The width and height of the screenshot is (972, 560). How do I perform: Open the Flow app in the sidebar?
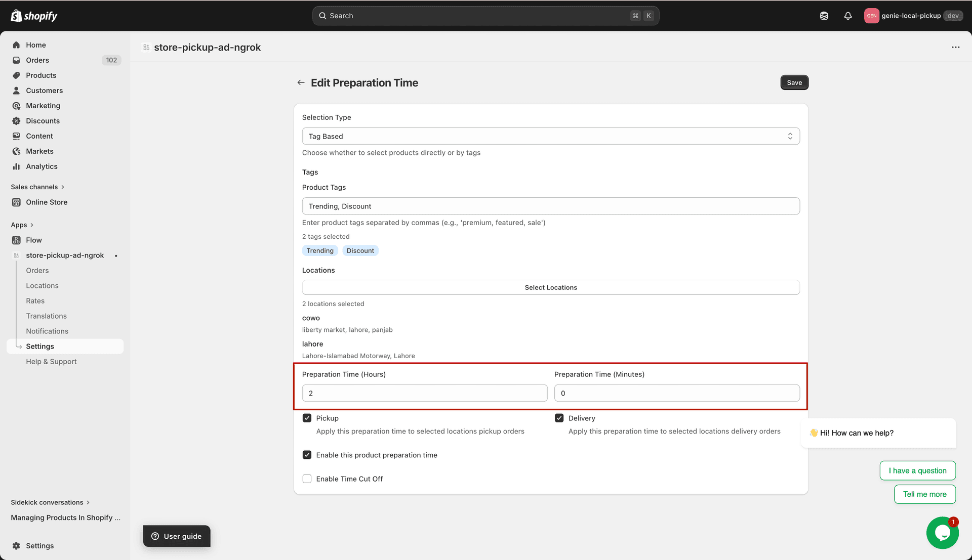[34, 240]
